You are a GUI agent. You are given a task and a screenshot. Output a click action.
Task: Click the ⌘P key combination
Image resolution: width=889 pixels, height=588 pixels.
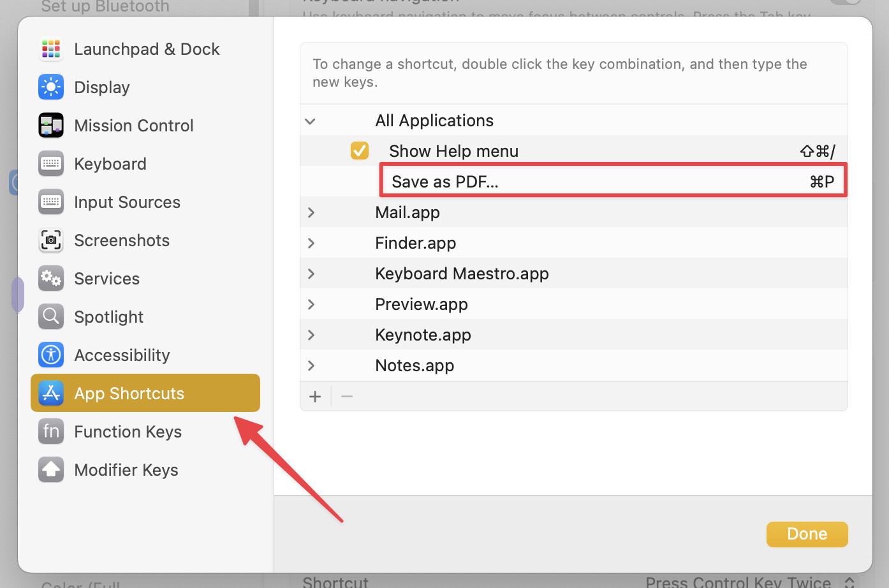tap(822, 182)
